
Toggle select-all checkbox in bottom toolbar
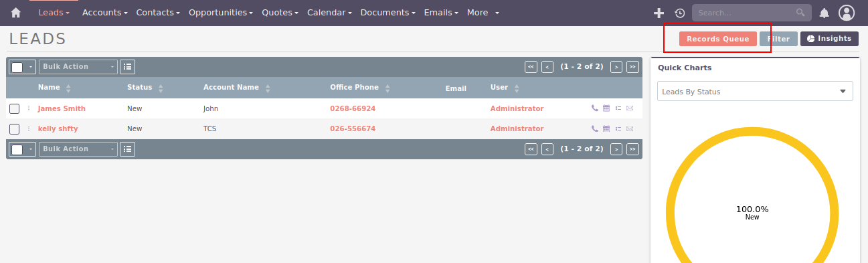click(x=17, y=149)
